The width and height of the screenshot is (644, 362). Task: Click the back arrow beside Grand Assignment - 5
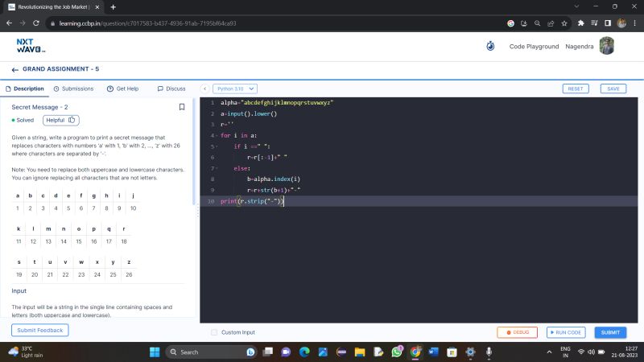pos(14,70)
